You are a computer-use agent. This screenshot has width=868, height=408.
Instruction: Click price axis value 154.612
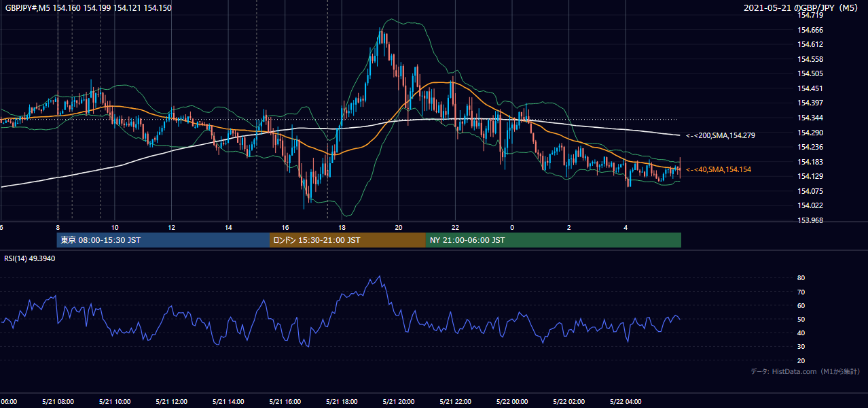pyautogui.click(x=811, y=44)
